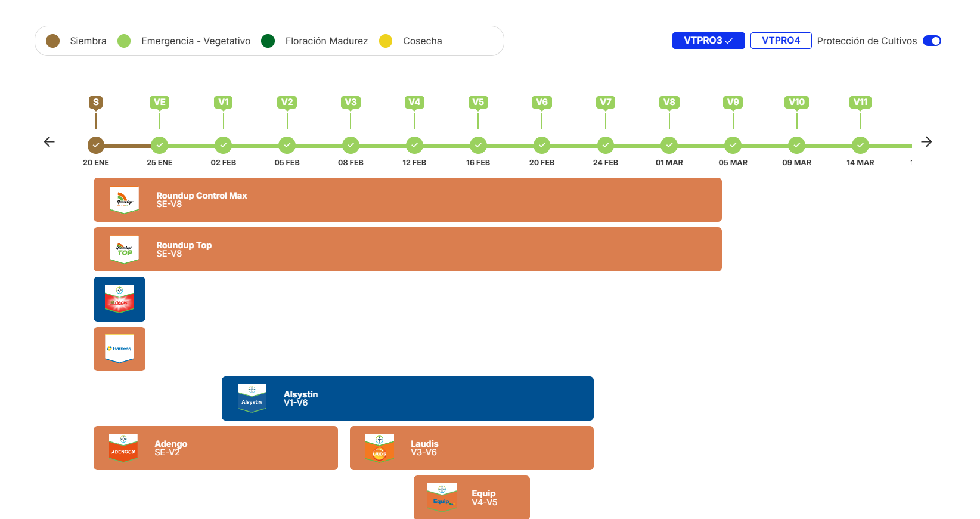This screenshot has width=980, height=519.
Task: Select the V11 stage marker
Action: [x=860, y=102]
